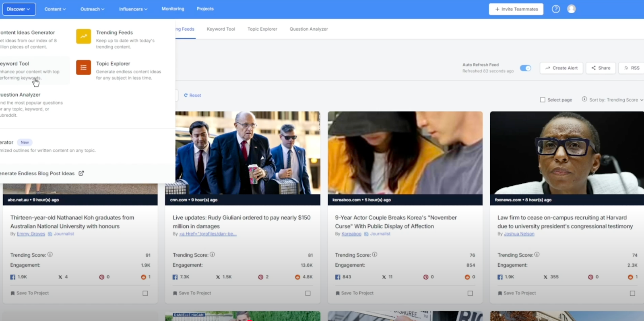The width and height of the screenshot is (644, 321).
Task: Click the Invite Teammates button
Action: point(516,9)
